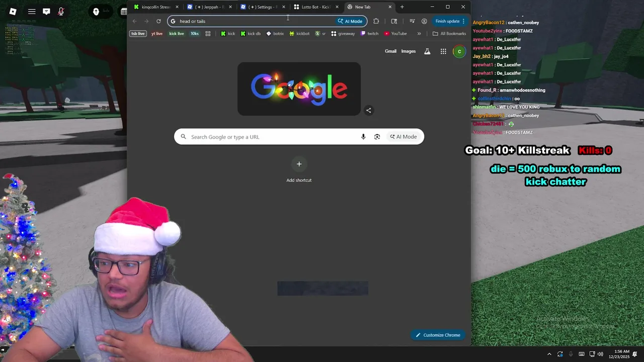Open the Google account avatar

click(x=459, y=51)
